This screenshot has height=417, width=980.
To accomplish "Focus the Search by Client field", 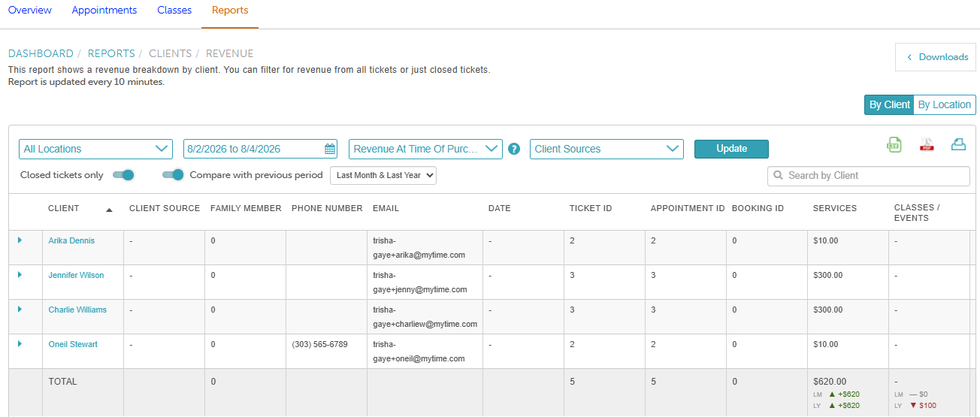I will [869, 176].
